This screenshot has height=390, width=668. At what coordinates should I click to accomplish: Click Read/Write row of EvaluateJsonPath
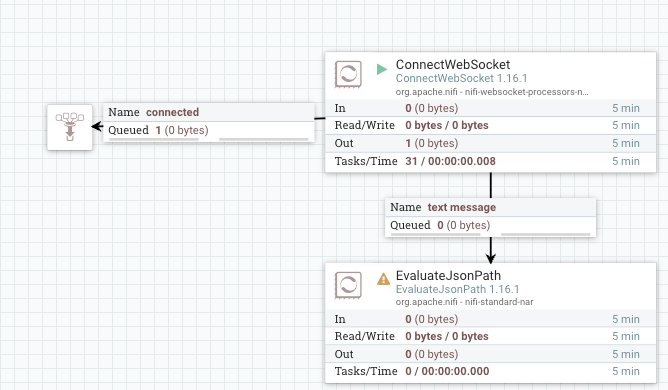tap(491, 336)
